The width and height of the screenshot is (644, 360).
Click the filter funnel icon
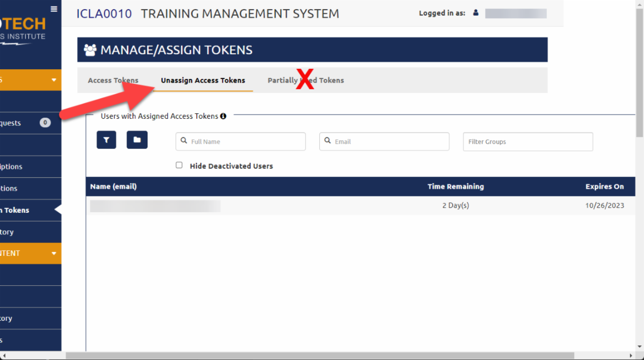point(106,140)
